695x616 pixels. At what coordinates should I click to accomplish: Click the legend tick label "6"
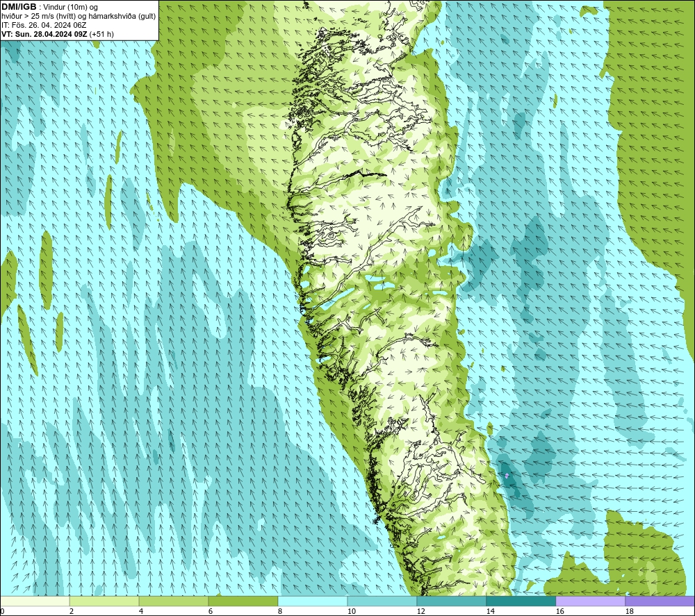click(x=211, y=612)
